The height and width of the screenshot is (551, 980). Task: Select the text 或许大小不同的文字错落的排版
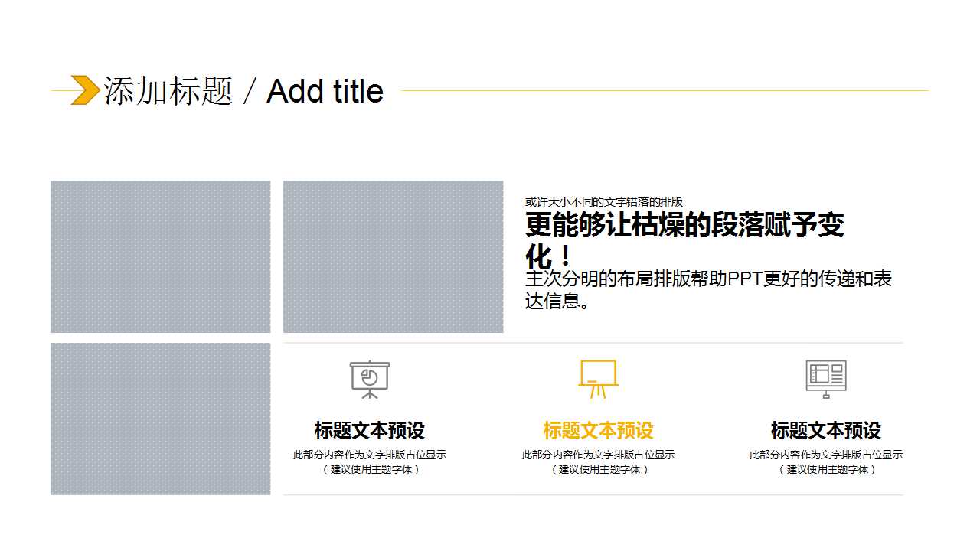point(606,202)
